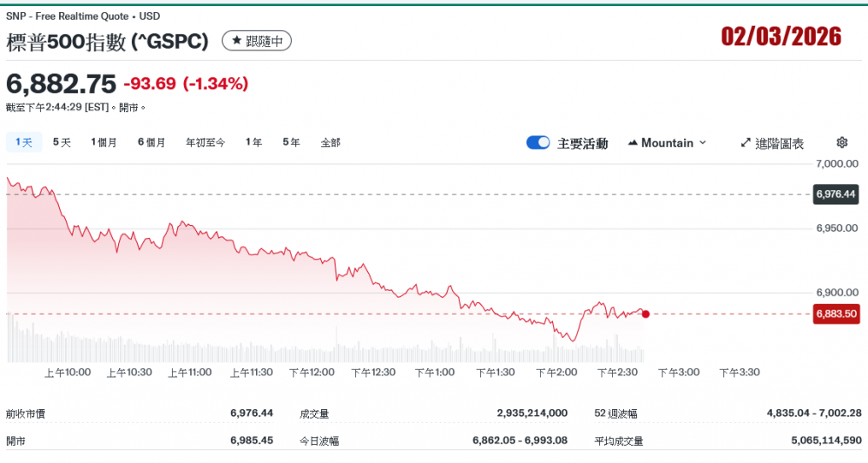
Task: Select the 1天 time range tab
Action: pyautogui.click(x=23, y=142)
